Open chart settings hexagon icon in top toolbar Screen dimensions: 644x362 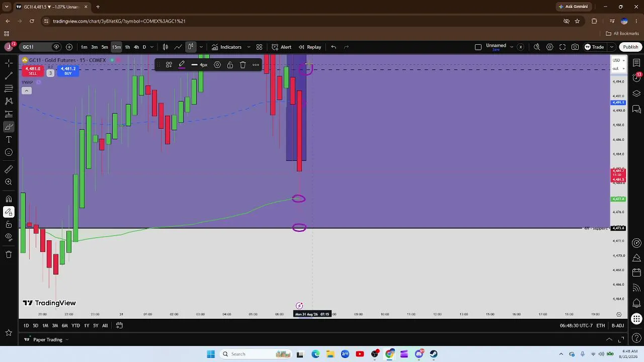tap(550, 47)
